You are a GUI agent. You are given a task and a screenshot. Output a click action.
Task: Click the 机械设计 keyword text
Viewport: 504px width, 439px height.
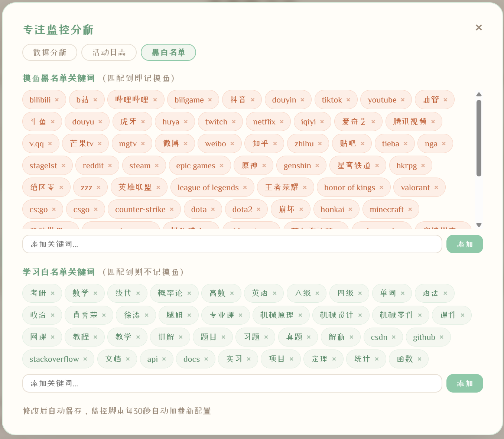point(336,315)
